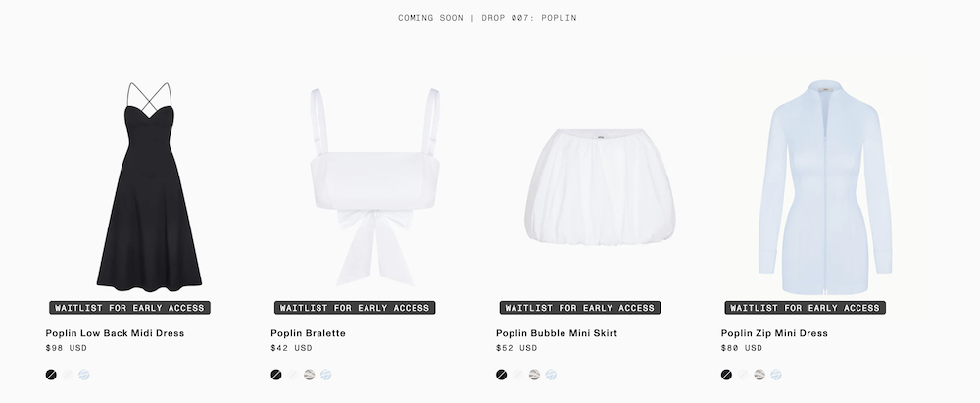Choose white swatch for Bubble Mini Skirt
The height and width of the screenshot is (403, 980).
518,375
